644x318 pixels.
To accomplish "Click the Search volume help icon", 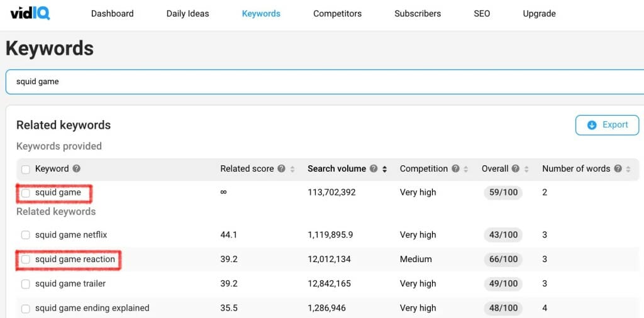I will tap(374, 169).
